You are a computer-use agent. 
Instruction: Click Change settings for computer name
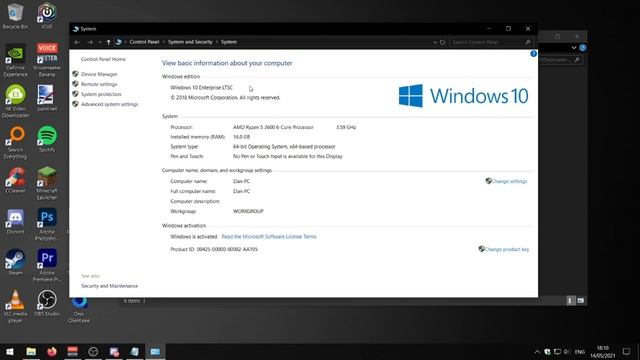pyautogui.click(x=509, y=181)
